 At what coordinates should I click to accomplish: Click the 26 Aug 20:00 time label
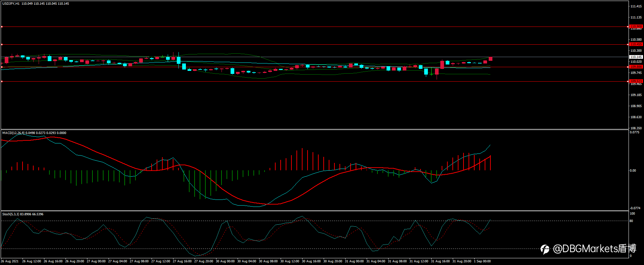(x=75, y=261)
